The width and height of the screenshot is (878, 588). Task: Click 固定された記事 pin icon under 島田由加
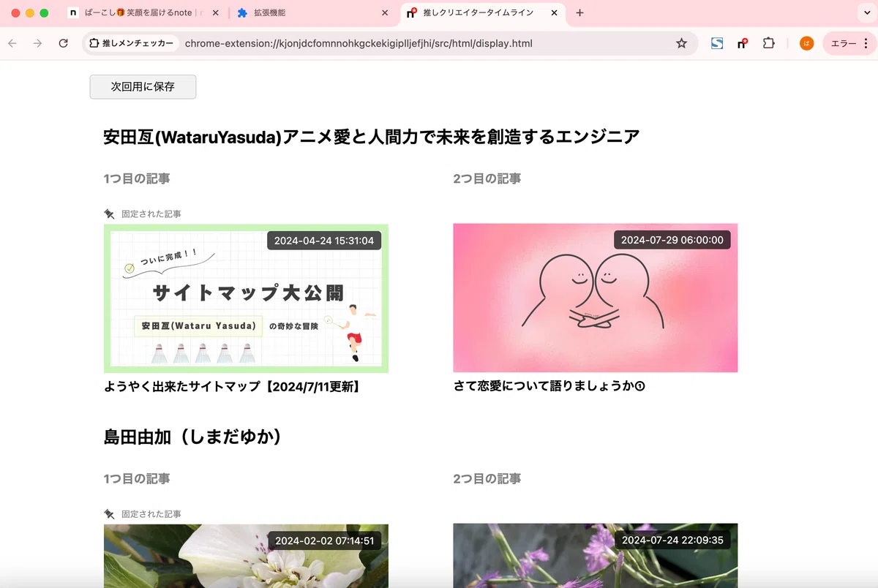tap(110, 514)
